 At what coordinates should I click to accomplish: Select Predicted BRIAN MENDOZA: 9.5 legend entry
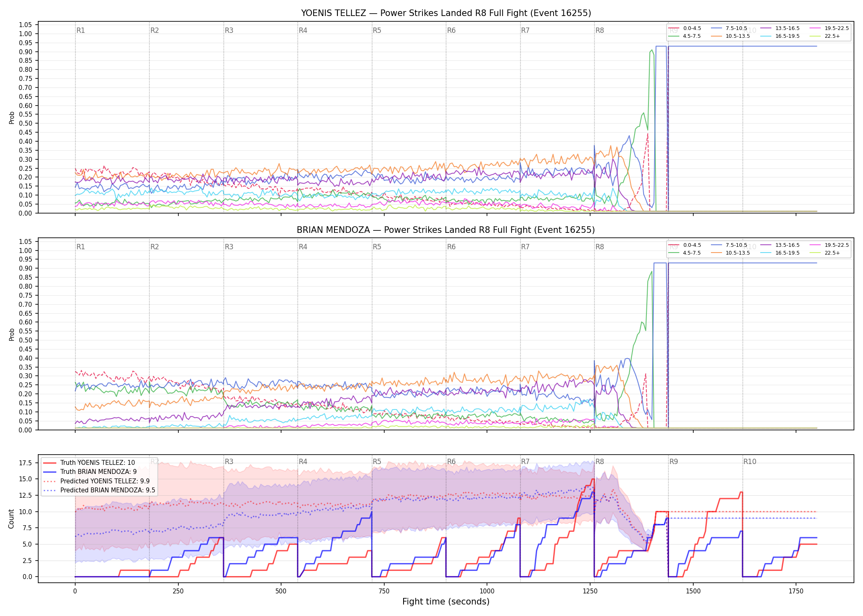[x=99, y=490]
